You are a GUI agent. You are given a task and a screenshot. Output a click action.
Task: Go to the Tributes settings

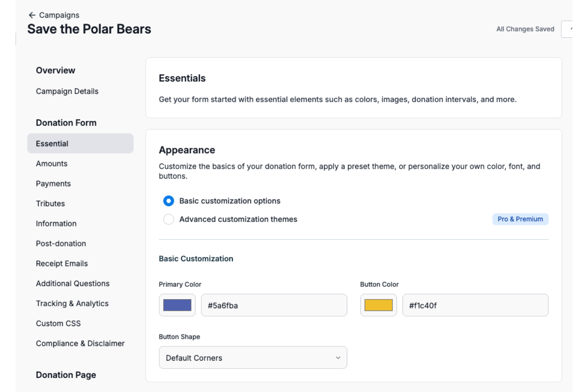click(50, 203)
